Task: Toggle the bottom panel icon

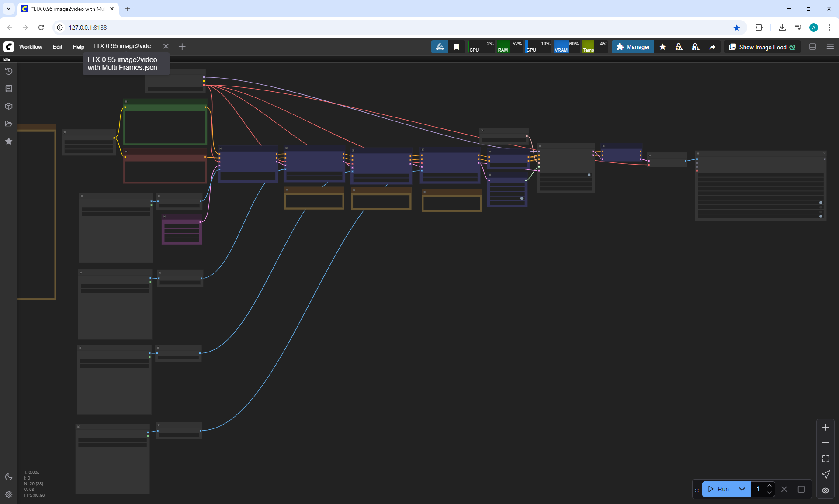Action: pyautogui.click(x=813, y=47)
